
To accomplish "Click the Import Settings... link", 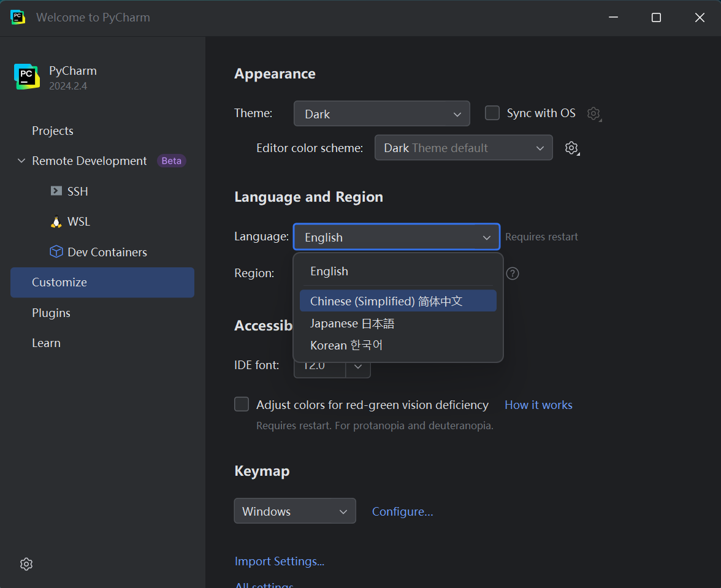I will click(280, 561).
